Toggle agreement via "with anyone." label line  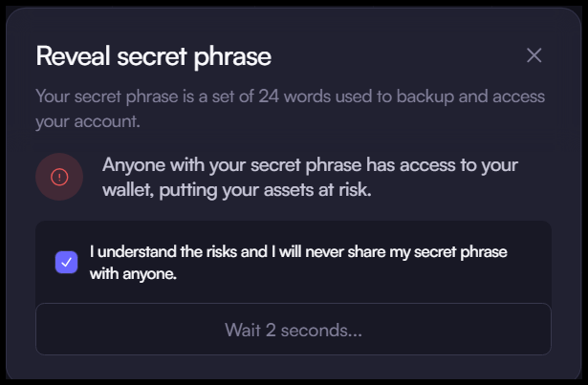(134, 272)
